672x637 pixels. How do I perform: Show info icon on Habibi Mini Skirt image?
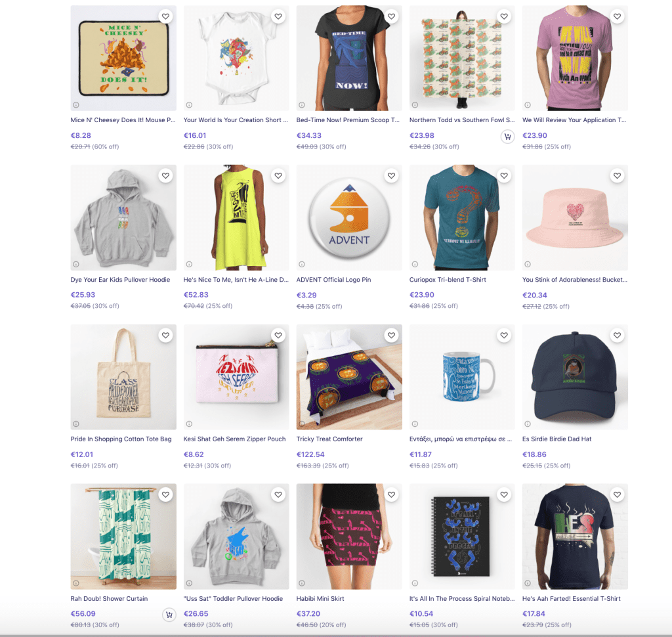tap(302, 583)
